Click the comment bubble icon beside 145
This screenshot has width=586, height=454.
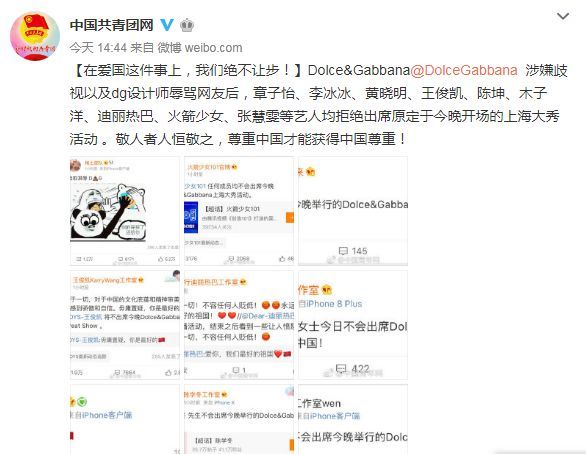[343, 251]
